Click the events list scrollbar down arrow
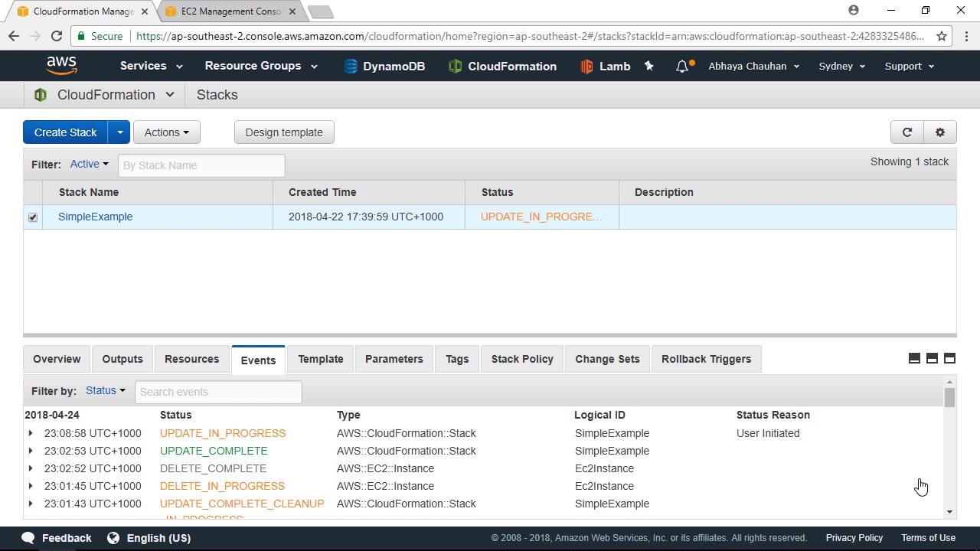 [x=949, y=512]
